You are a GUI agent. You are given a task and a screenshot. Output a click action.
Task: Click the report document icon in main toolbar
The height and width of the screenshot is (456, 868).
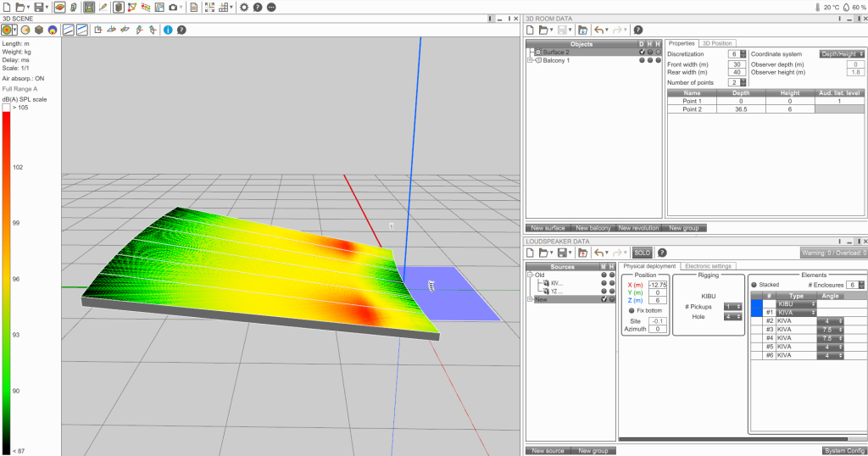pos(194,7)
